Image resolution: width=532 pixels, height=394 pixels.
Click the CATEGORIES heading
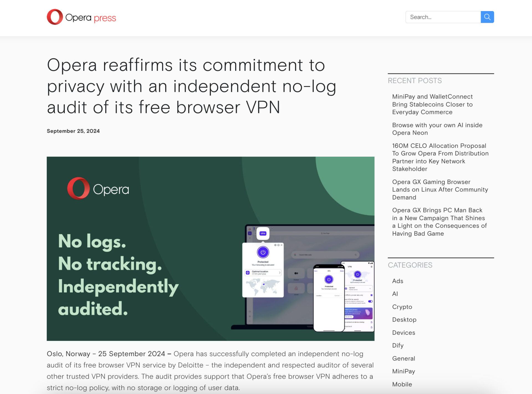410,265
